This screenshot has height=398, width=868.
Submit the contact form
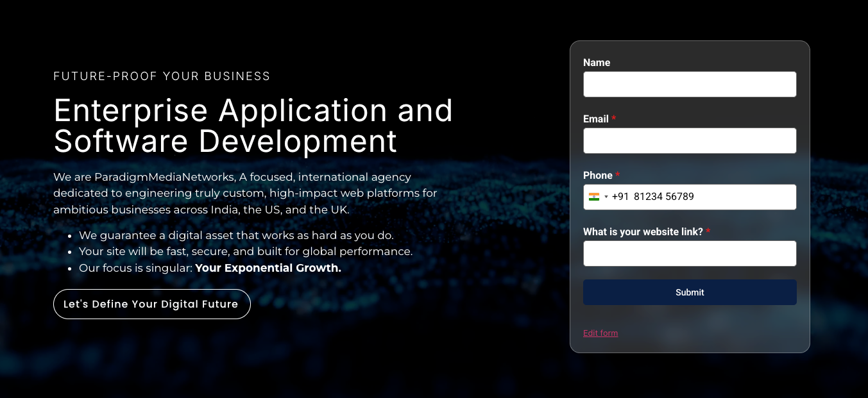pos(690,292)
